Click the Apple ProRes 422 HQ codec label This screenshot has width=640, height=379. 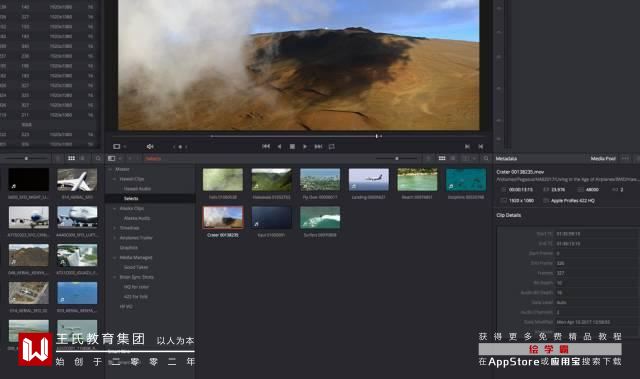coord(573,200)
